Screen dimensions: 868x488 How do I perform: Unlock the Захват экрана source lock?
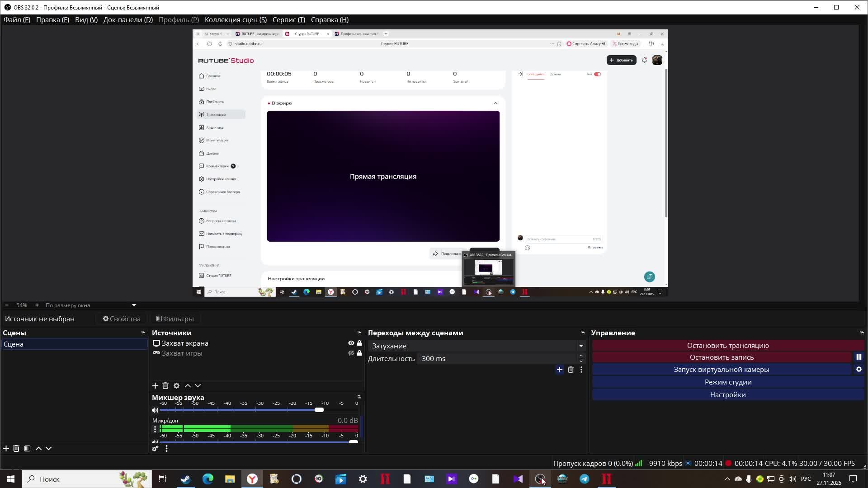tap(359, 343)
